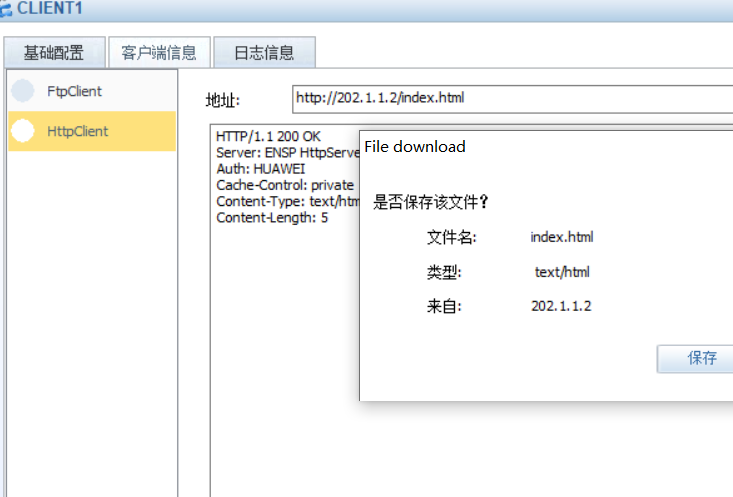Open the 日志信息 tab
The image size is (733, 497).
pyautogui.click(x=264, y=52)
